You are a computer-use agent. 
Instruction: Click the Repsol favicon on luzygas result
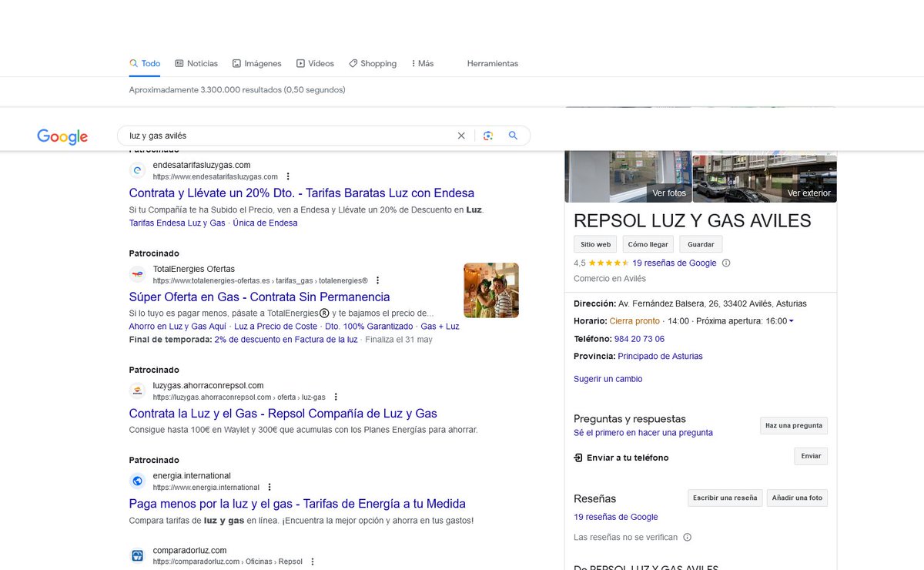[137, 391]
